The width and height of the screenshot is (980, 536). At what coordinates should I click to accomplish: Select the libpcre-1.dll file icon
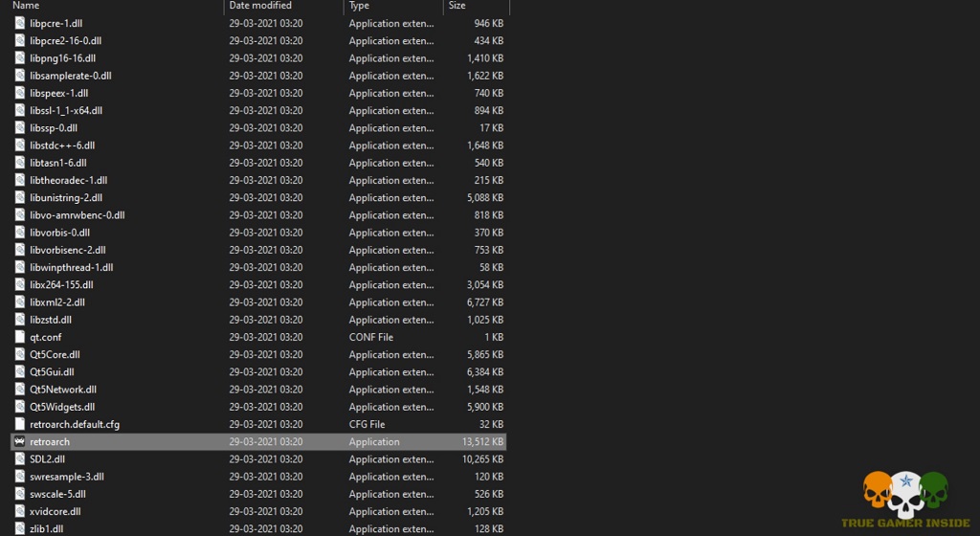click(20, 23)
